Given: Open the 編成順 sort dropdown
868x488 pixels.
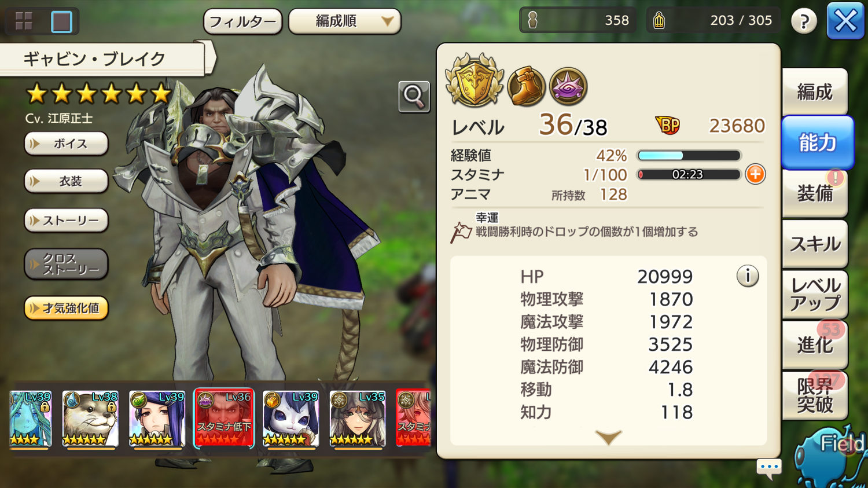Looking at the screenshot, I should click(344, 21).
